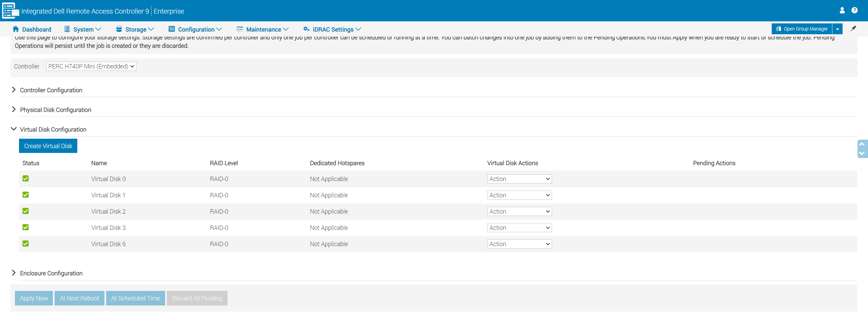The image size is (868, 316).
Task: Open the user account icon
Action: click(x=842, y=11)
